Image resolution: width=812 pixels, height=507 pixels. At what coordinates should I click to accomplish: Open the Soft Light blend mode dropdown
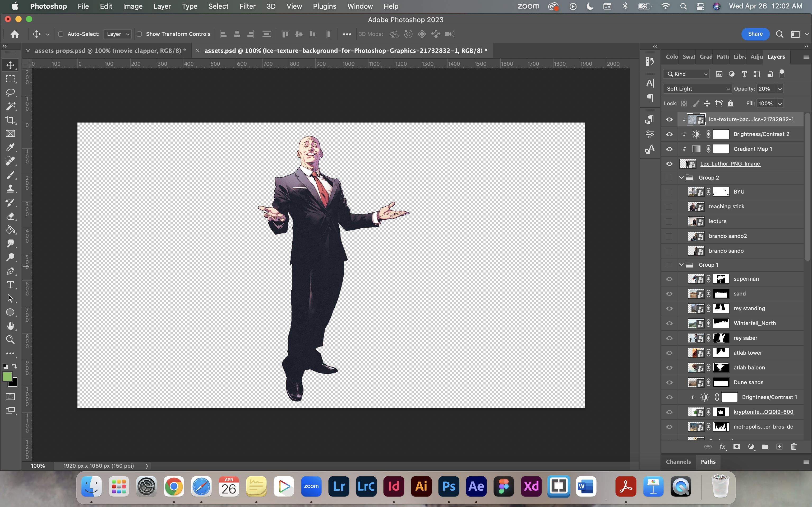(x=697, y=88)
